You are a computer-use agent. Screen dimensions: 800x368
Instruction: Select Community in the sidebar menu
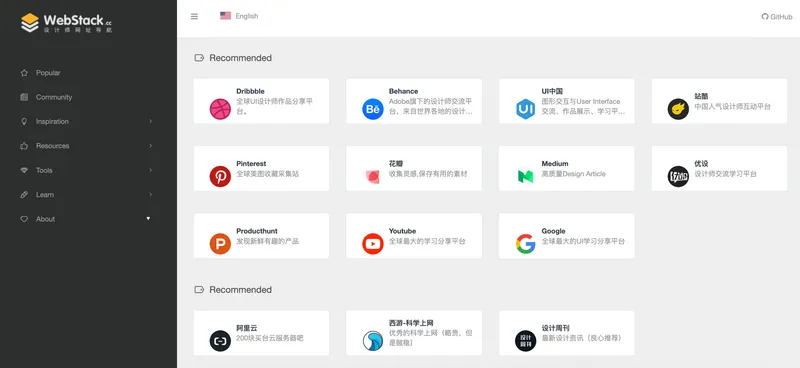tap(54, 97)
